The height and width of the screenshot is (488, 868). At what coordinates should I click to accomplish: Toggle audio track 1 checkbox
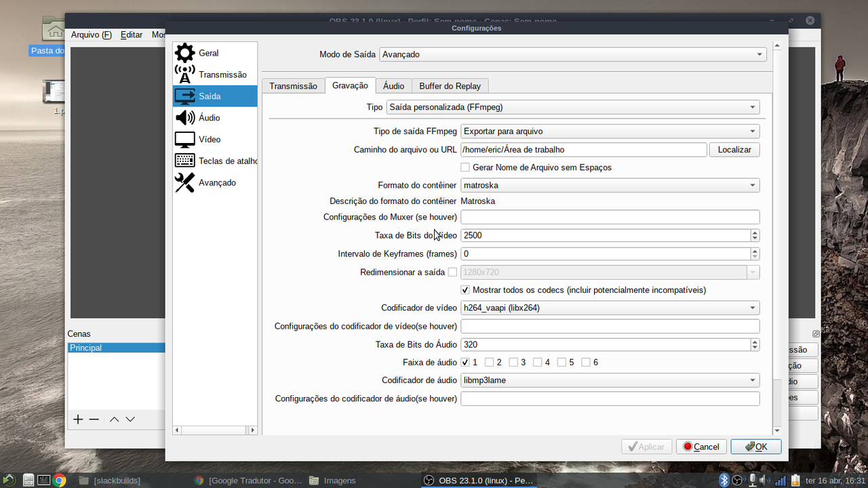465,363
